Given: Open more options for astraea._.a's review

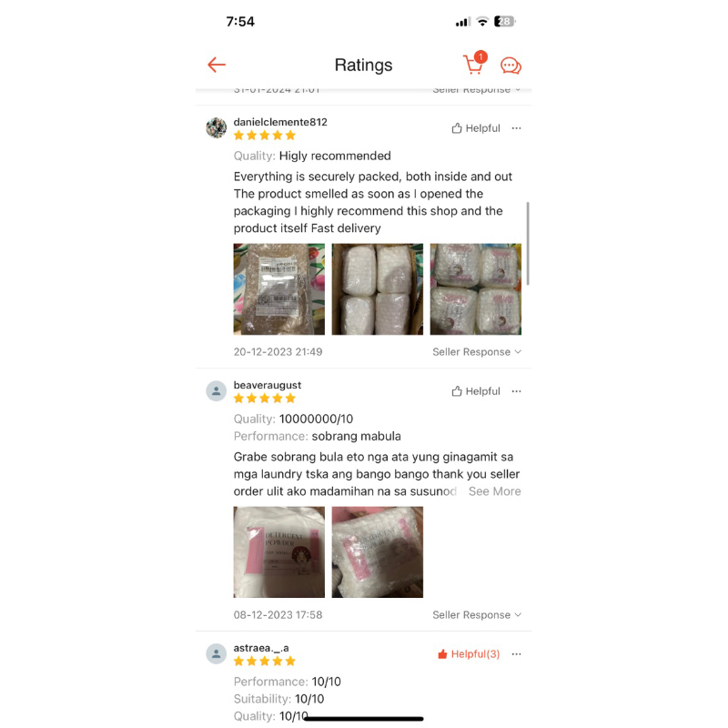Looking at the screenshot, I should click(x=516, y=654).
